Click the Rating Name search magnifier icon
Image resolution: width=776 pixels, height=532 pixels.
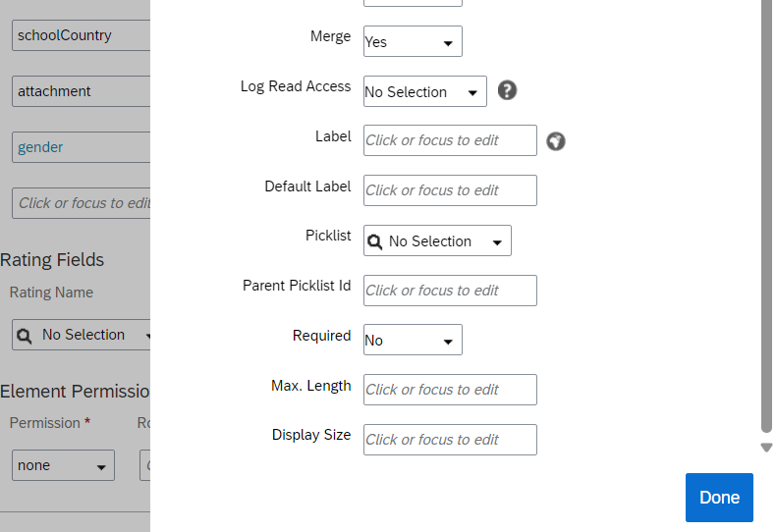point(24,336)
